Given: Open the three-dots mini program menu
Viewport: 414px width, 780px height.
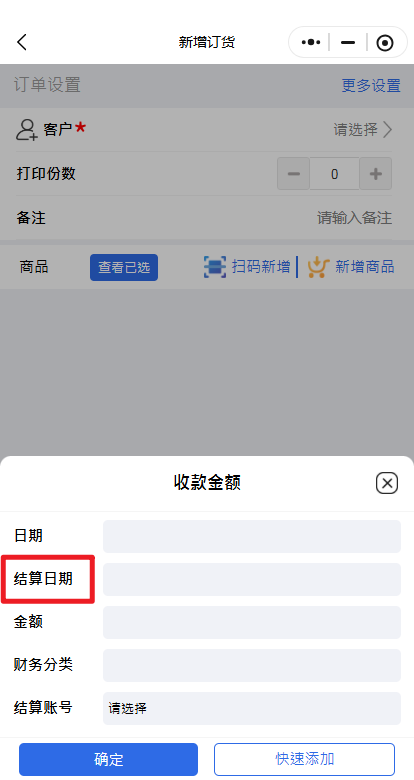Looking at the screenshot, I should 310,42.
